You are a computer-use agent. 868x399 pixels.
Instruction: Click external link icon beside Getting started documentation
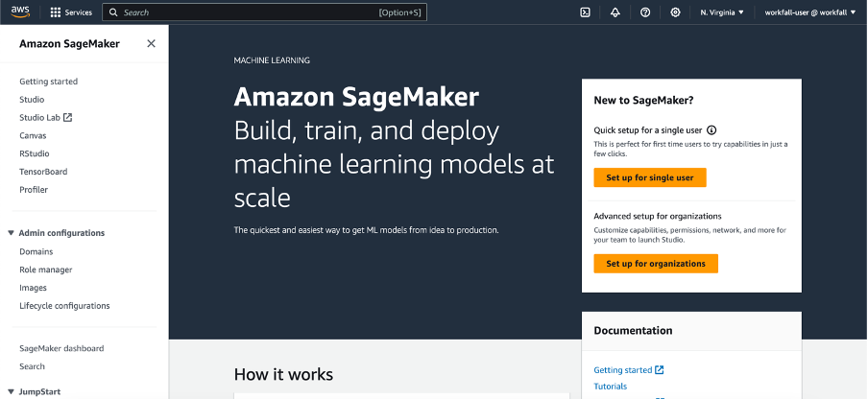coord(660,369)
